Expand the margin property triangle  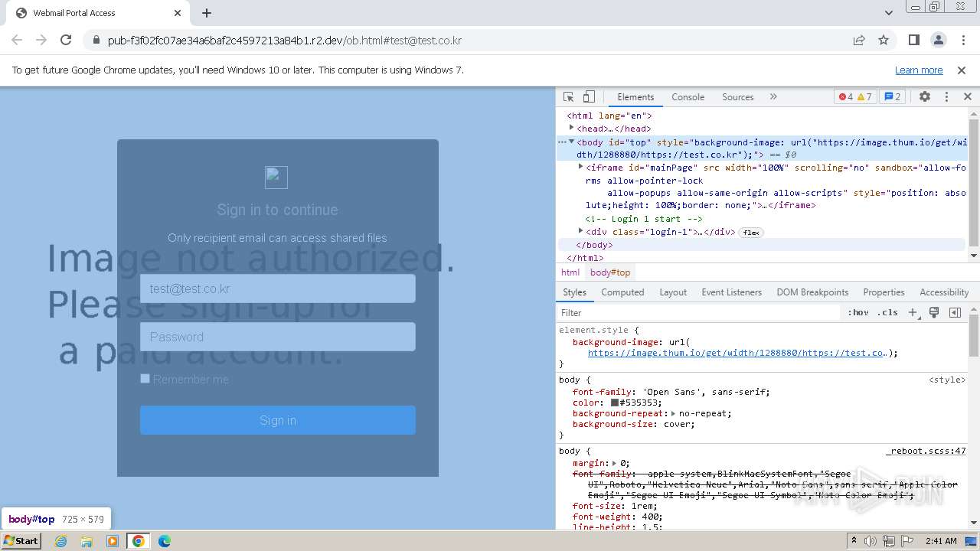pyautogui.click(x=614, y=463)
